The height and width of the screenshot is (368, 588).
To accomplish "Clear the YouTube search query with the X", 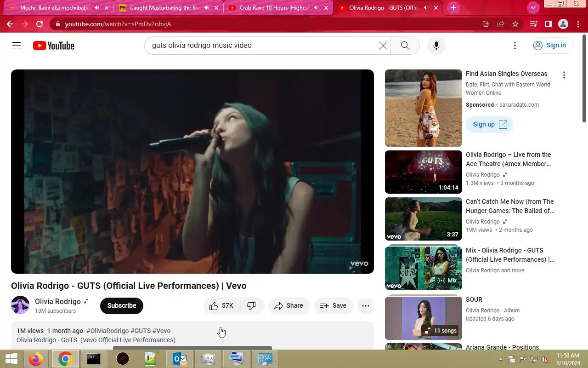I will click(x=383, y=46).
